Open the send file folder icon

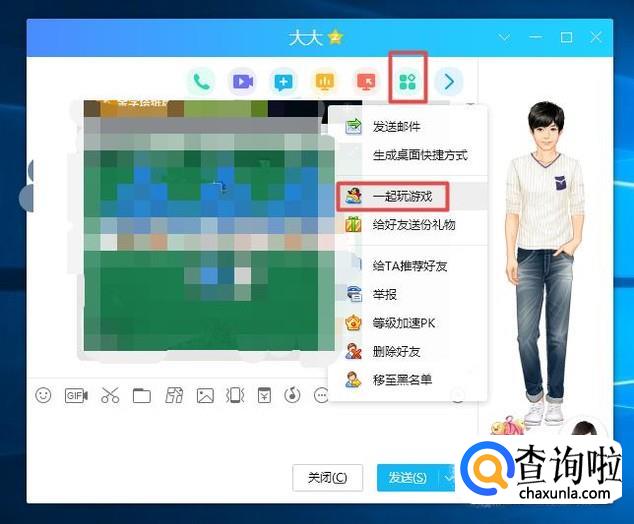tap(142, 395)
